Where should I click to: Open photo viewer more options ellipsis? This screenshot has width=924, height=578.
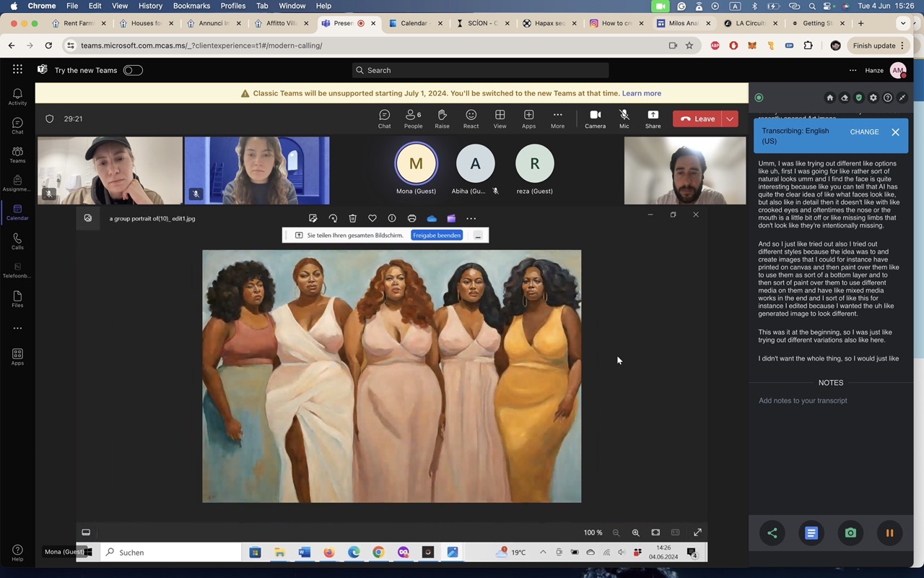[x=471, y=218]
